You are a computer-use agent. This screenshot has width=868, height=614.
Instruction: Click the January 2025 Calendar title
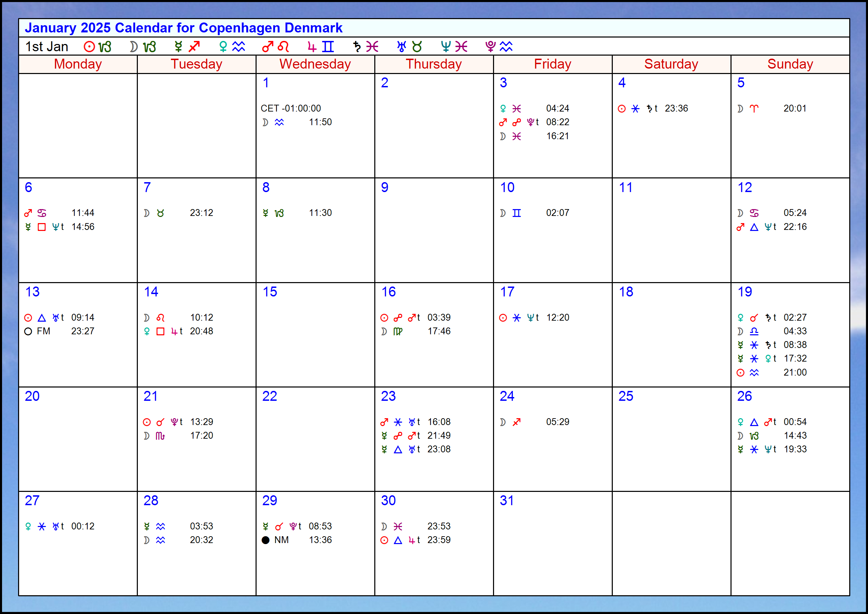tap(184, 28)
